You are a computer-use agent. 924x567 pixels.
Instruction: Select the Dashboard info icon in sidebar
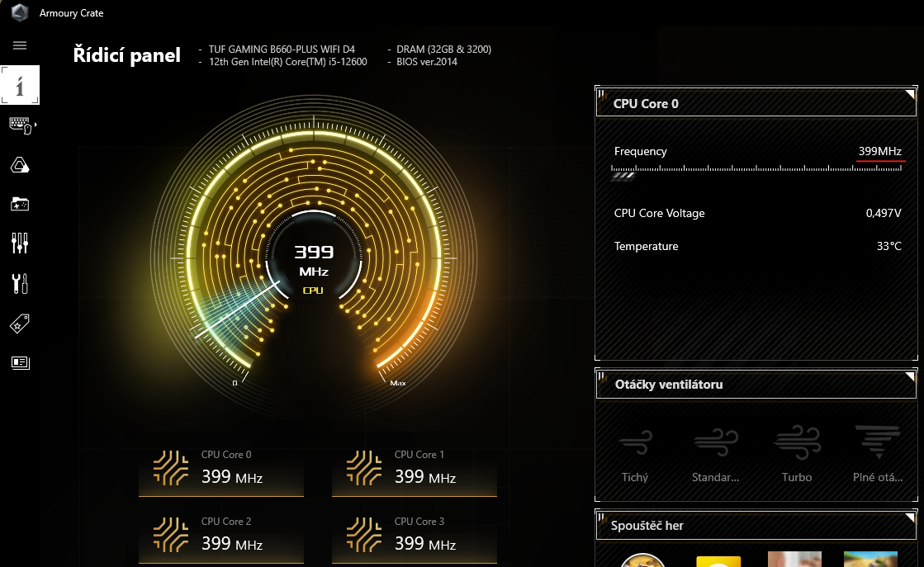(x=20, y=85)
